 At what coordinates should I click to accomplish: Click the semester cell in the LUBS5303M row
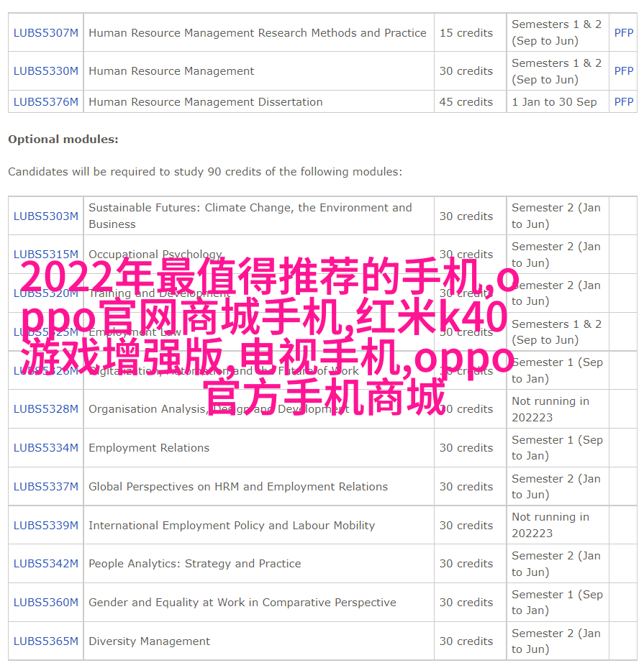(556, 216)
